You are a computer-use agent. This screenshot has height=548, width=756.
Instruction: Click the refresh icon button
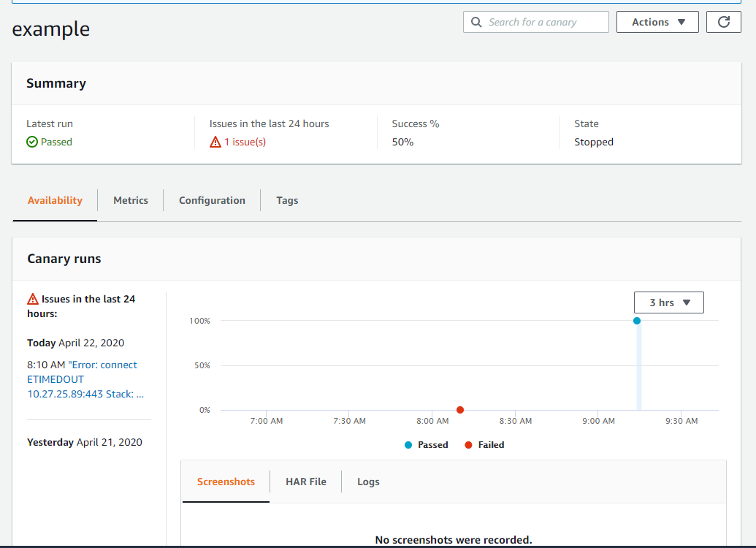point(724,22)
